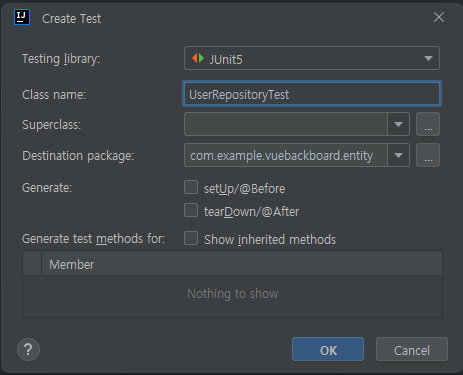Click the Destination package text field
The height and width of the screenshot is (375, 463).
(x=286, y=155)
